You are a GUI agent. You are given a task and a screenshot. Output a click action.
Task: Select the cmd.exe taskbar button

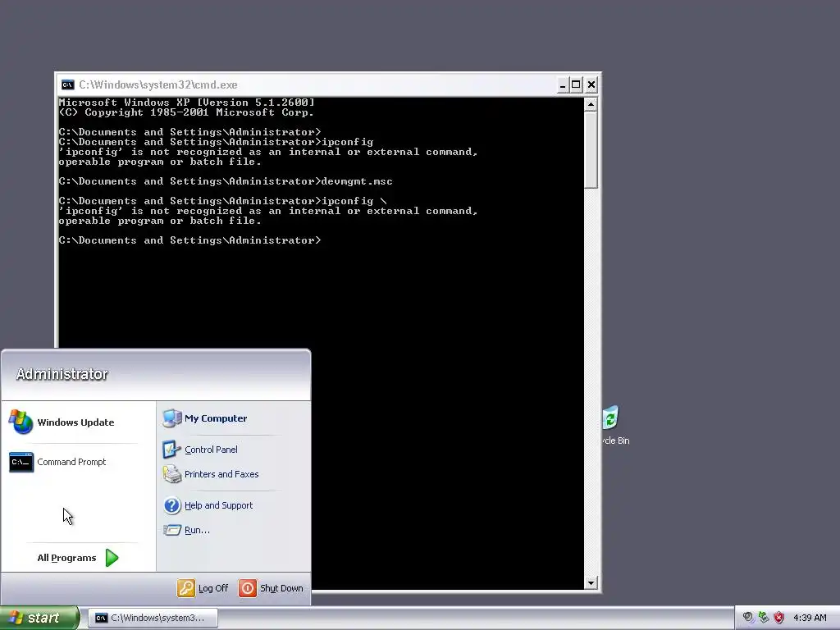tap(153, 618)
